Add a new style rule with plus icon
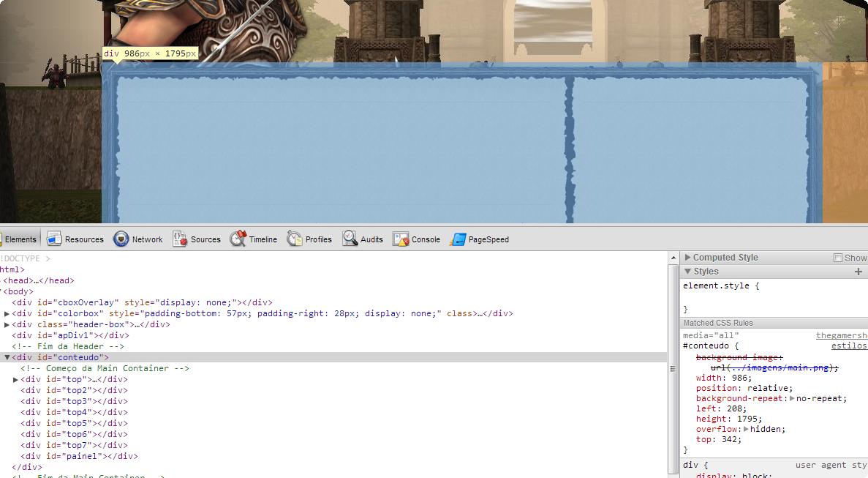The height and width of the screenshot is (478, 868). click(x=858, y=272)
